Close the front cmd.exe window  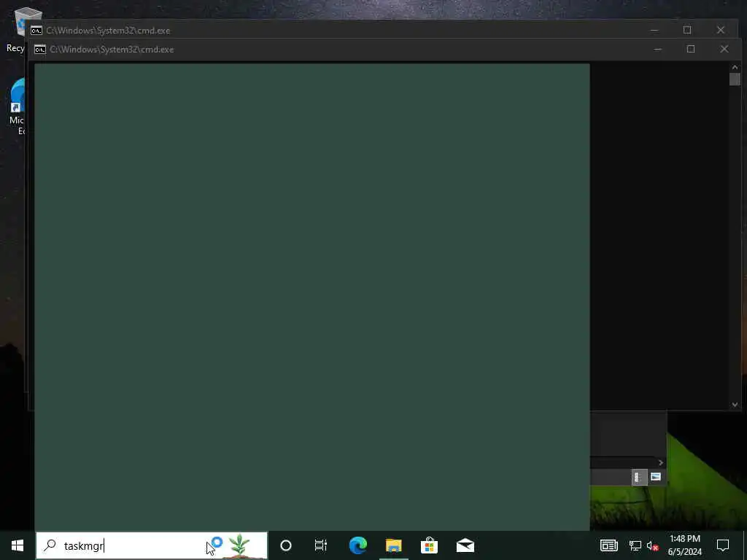click(724, 49)
